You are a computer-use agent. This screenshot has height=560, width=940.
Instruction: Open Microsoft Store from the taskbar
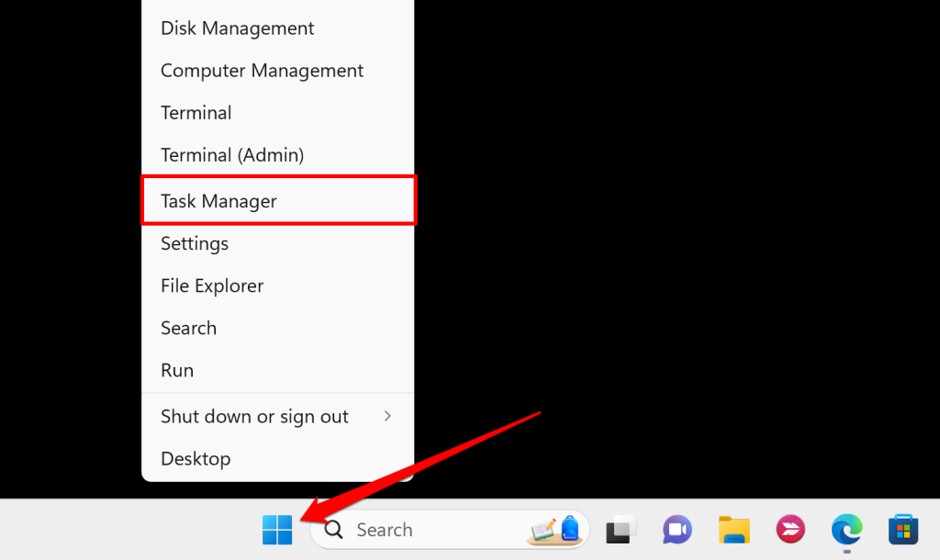[x=903, y=530]
